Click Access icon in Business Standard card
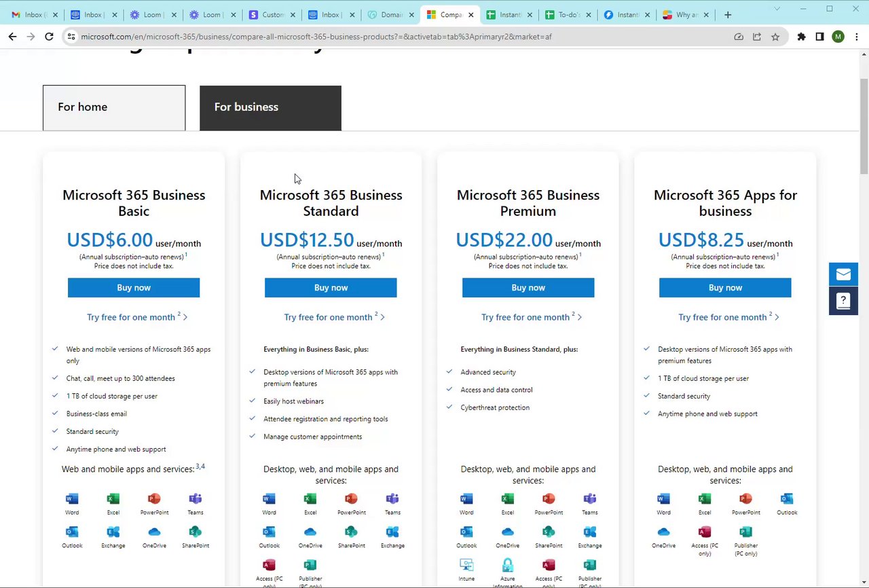Image resolution: width=869 pixels, height=588 pixels. [269, 565]
